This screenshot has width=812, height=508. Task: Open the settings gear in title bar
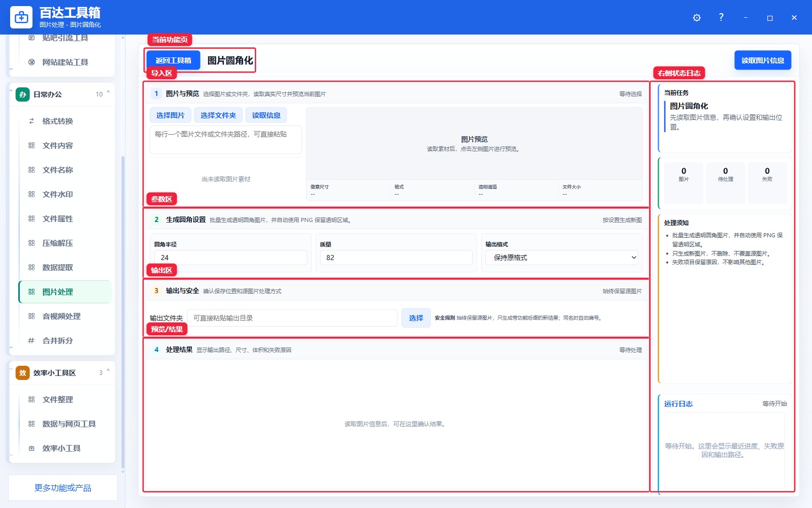click(697, 17)
